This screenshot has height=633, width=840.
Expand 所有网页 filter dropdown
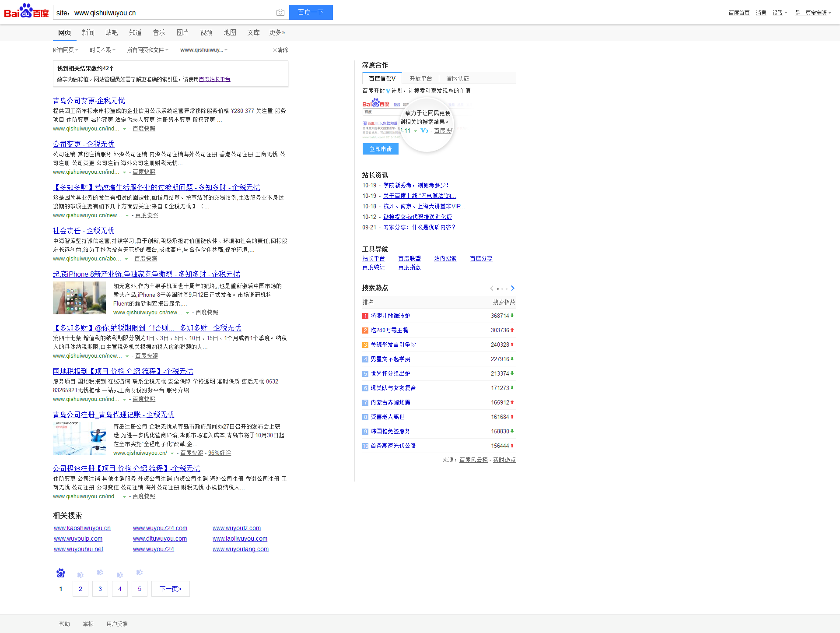point(66,50)
